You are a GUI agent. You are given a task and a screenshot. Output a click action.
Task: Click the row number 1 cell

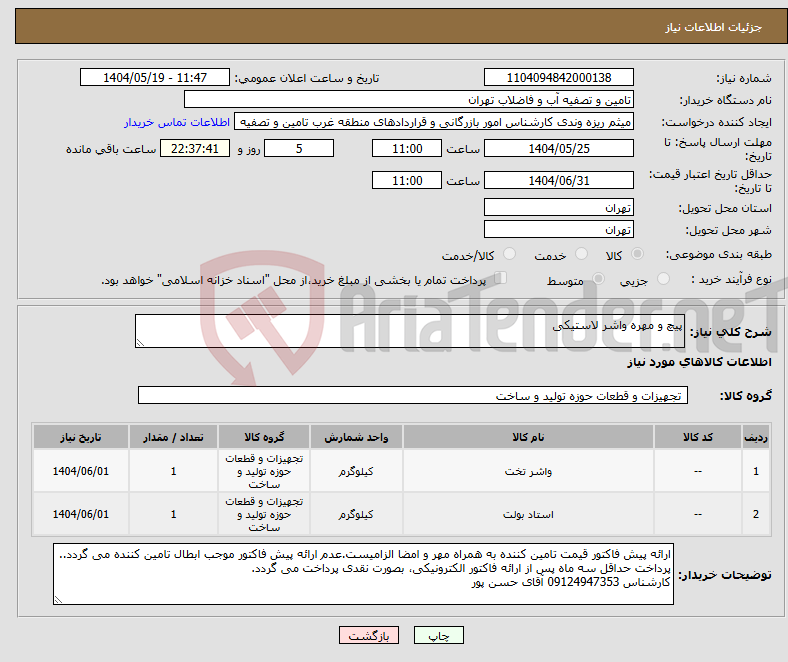click(x=756, y=471)
